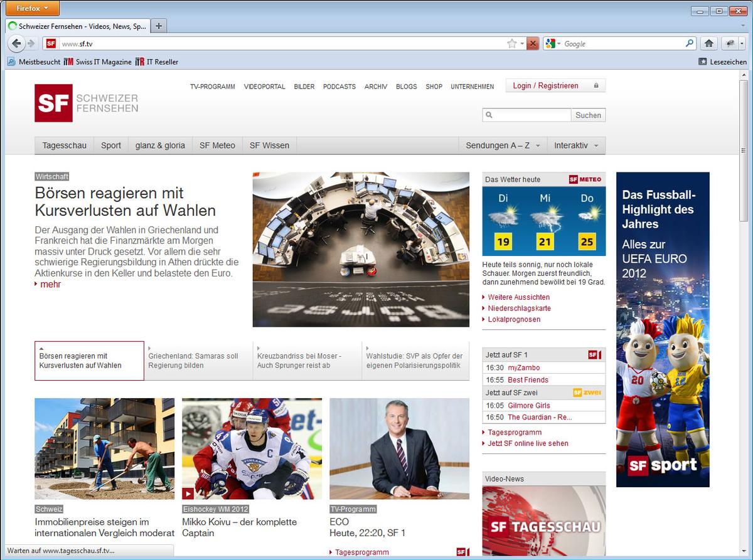Open the BILDER link in the top navigation
Screen dimensions: 753x560
click(304, 87)
